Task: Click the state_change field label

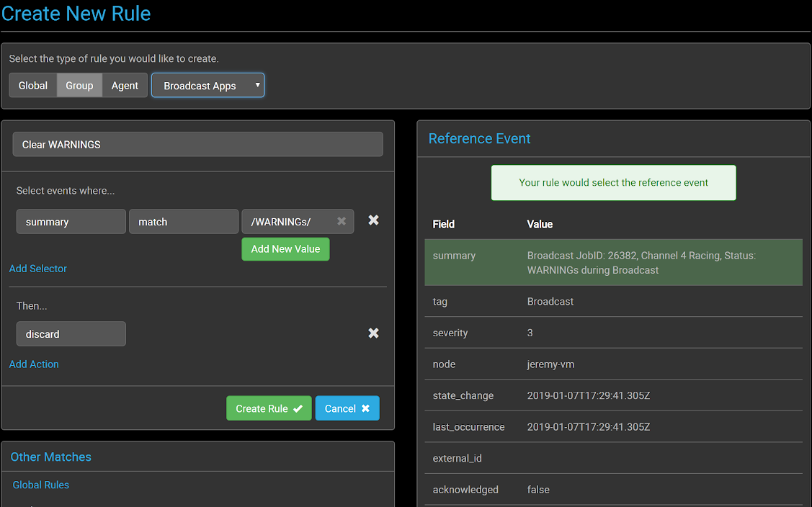Action: [x=463, y=395]
